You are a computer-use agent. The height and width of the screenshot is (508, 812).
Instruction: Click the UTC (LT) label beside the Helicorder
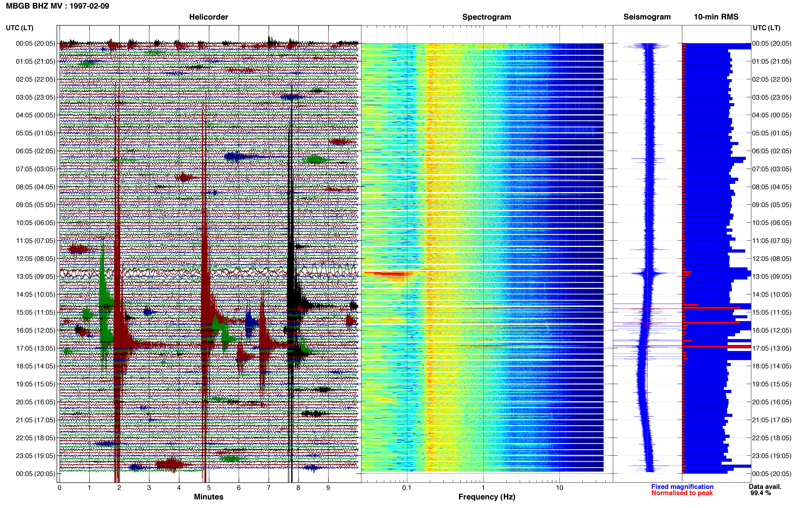coord(20,28)
